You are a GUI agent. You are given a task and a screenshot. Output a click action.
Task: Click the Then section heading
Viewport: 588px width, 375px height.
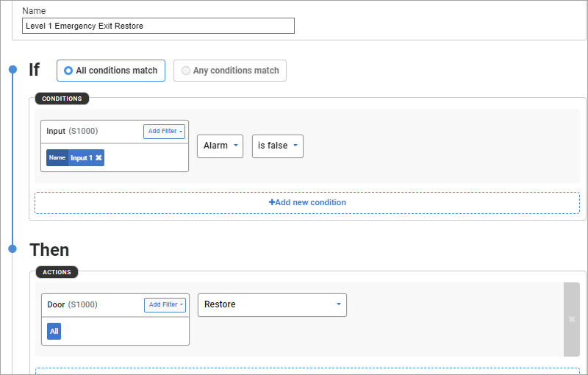pos(49,249)
